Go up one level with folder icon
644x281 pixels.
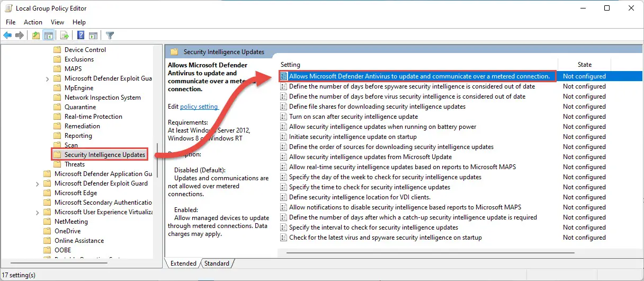click(35, 36)
